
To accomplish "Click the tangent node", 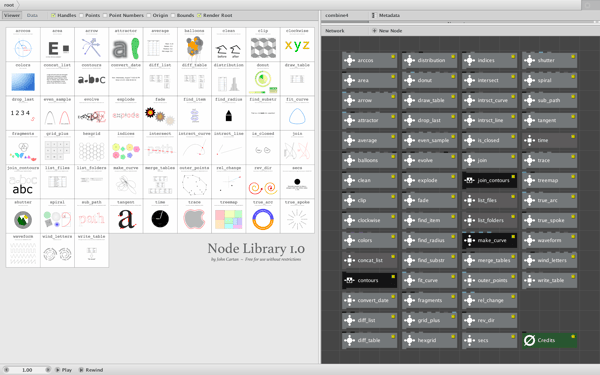I will point(549,120).
